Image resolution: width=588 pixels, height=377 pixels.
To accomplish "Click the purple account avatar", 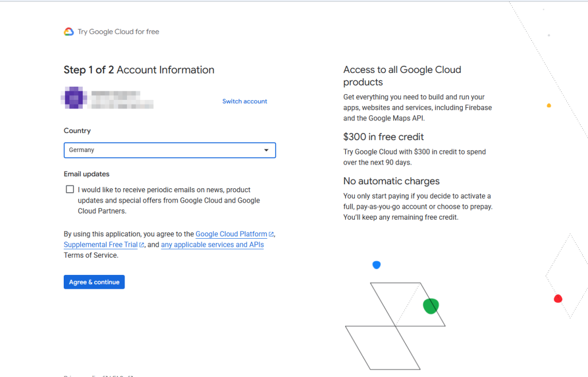I will (74, 98).
